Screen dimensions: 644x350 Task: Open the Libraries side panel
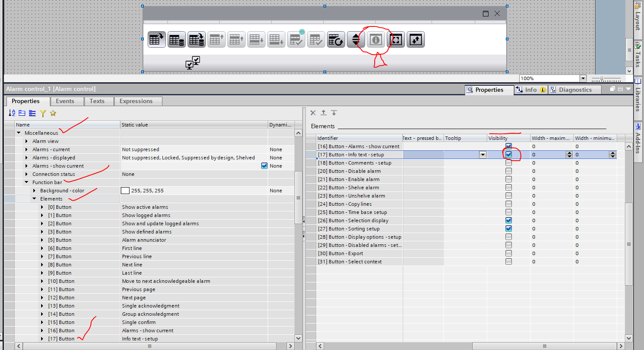point(638,95)
